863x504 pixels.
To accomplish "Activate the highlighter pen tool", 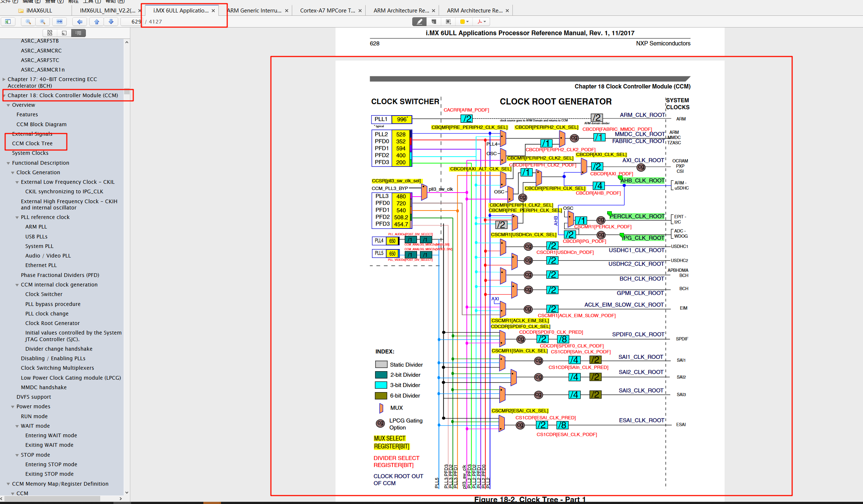I will [419, 22].
